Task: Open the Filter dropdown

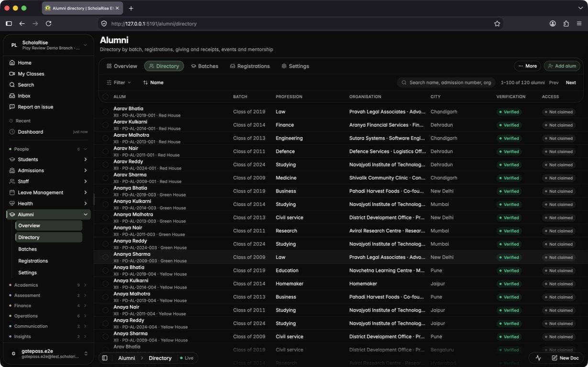Action: tap(119, 83)
